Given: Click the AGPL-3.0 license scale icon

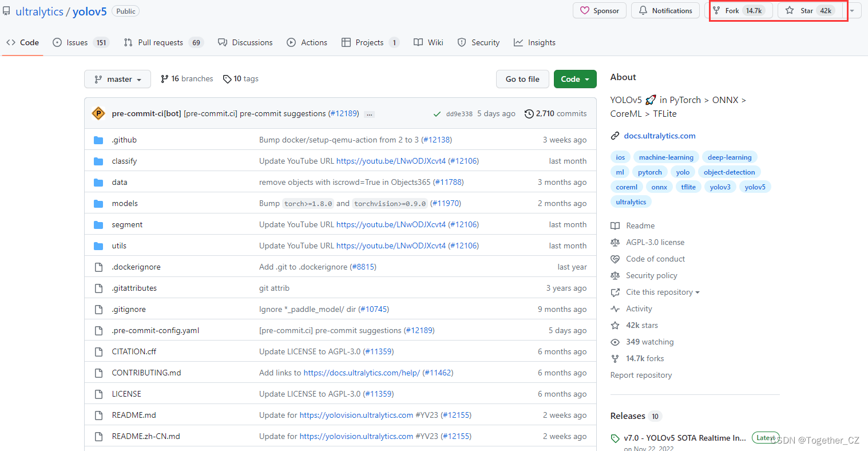Looking at the screenshot, I should (615, 243).
